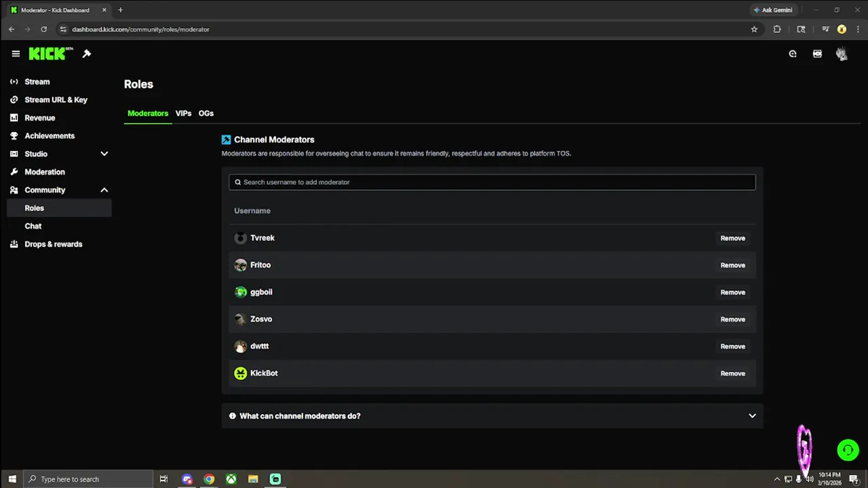
Task: Go to the Moderation page
Action: pyautogui.click(x=45, y=172)
